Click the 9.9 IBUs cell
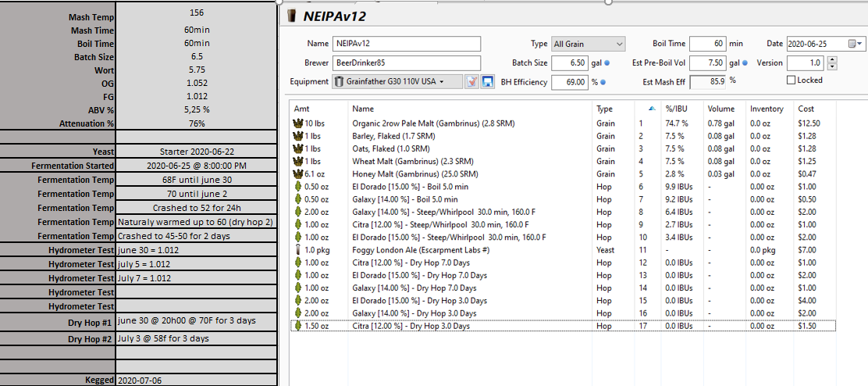This screenshot has width=868, height=386. coord(678,187)
